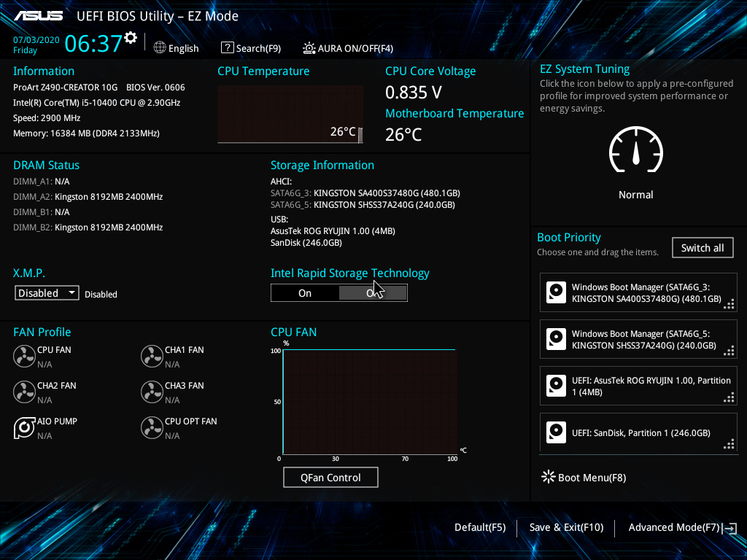Click the date 07/03/2020
Image resolution: width=747 pixels, height=560 pixels.
36,40
